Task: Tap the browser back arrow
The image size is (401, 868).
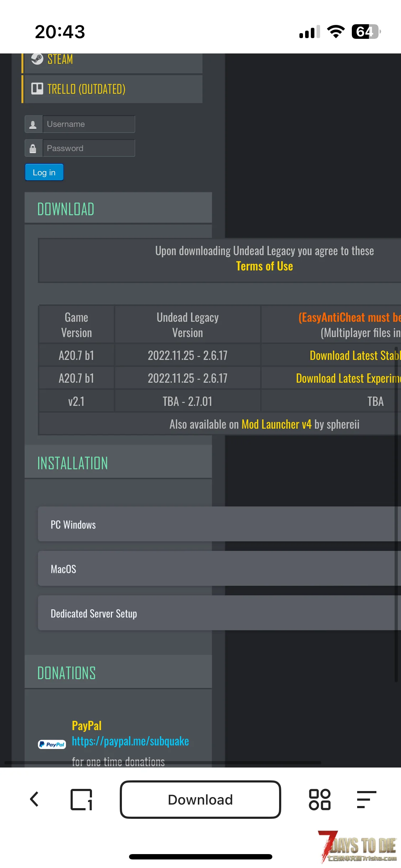Action: [x=34, y=799]
